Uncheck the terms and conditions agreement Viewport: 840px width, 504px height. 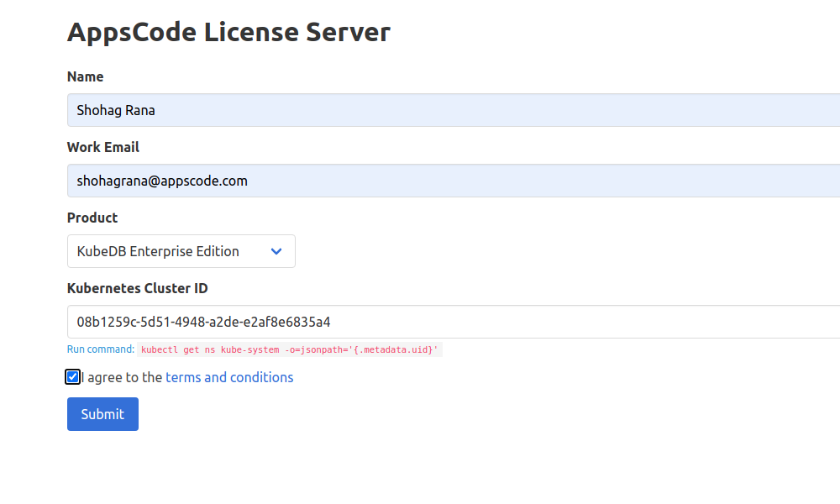(72, 376)
